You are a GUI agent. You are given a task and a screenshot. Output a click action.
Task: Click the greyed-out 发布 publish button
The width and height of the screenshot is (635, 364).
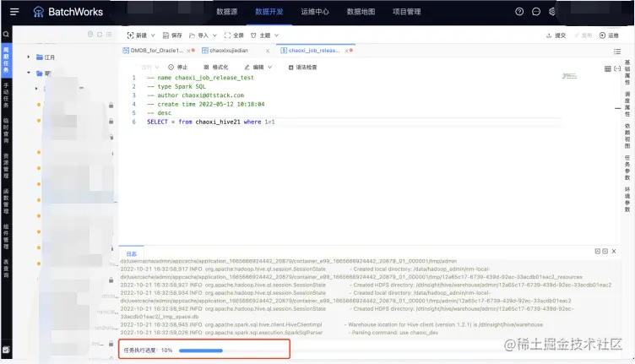(x=583, y=35)
